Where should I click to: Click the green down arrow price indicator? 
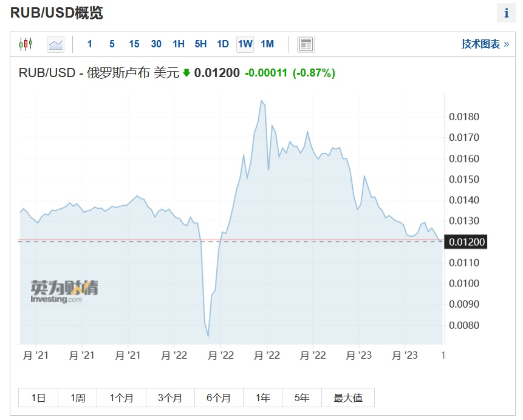(x=186, y=72)
